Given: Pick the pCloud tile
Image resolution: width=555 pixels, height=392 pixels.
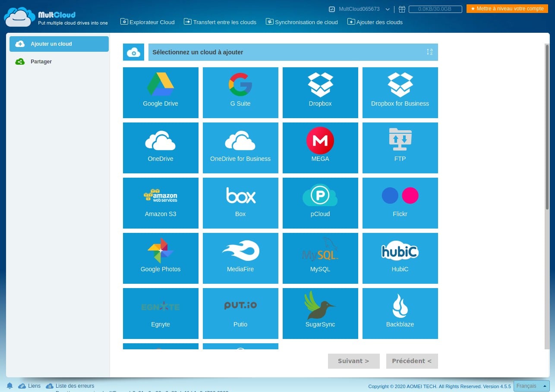Looking at the screenshot, I should pyautogui.click(x=320, y=203).
